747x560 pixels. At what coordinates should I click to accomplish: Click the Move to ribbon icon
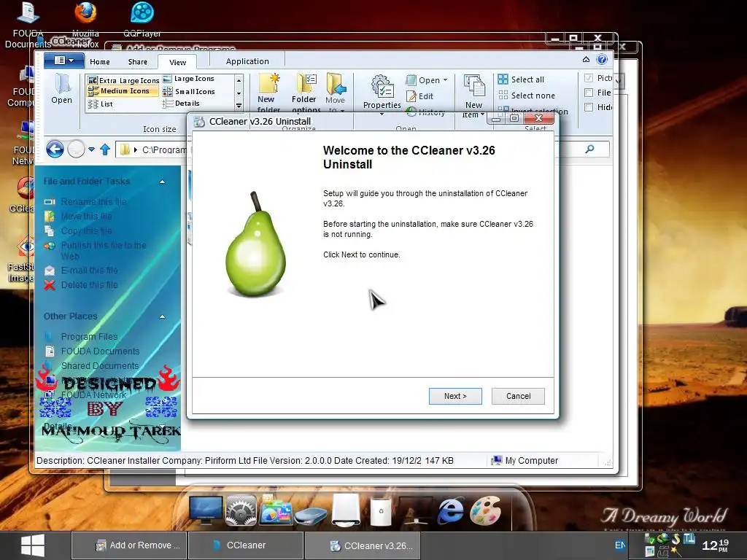(x=336, y=93)
